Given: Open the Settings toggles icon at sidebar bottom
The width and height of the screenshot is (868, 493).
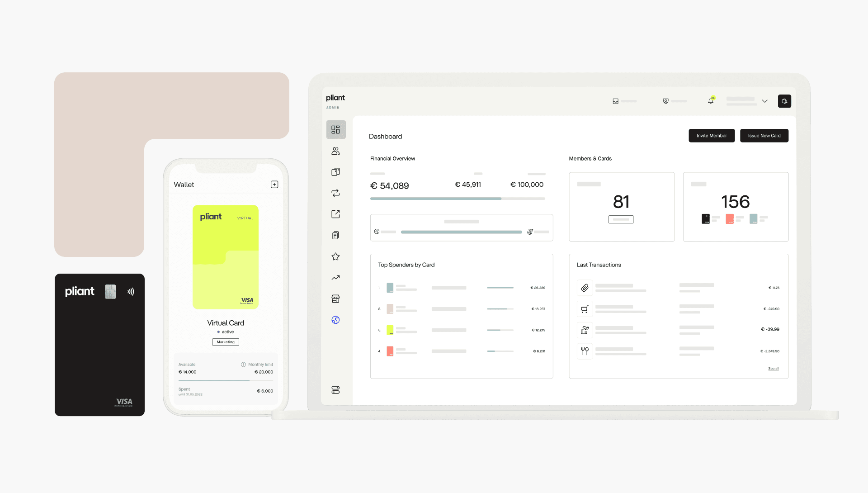Looking at the screenshot, I should point(335,390).
